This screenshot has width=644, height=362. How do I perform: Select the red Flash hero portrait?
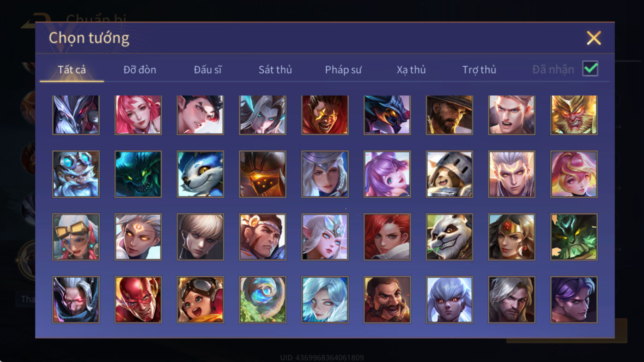pos(138,300)
